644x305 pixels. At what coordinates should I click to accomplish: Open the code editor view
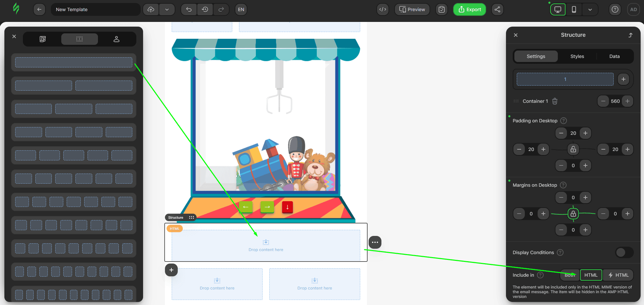click(382, 9)
